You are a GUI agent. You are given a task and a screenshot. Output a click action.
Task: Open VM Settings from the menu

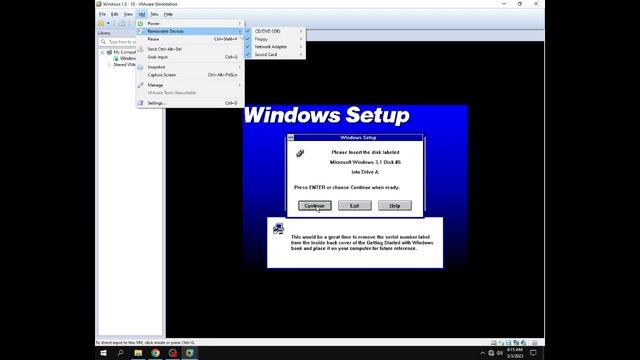point(190,103)
